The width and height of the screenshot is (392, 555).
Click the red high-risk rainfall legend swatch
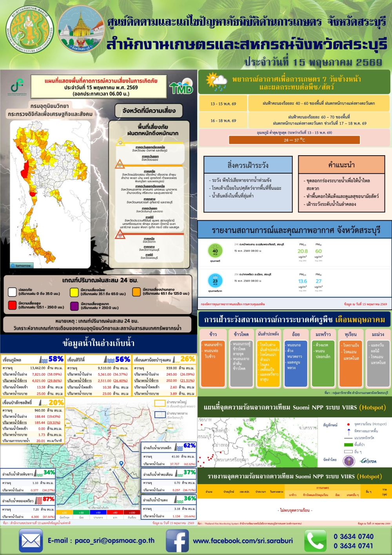coord(12,305)
